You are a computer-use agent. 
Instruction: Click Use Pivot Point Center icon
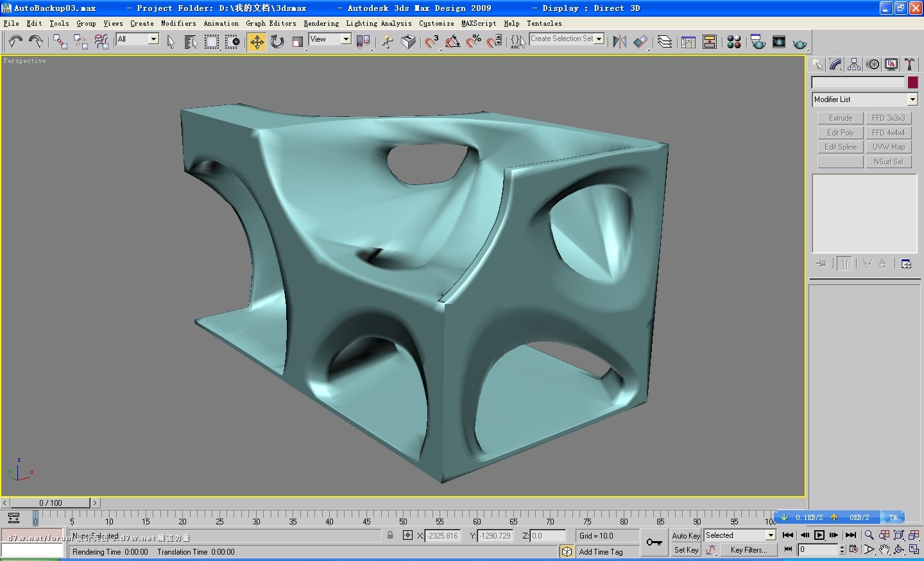363,42
